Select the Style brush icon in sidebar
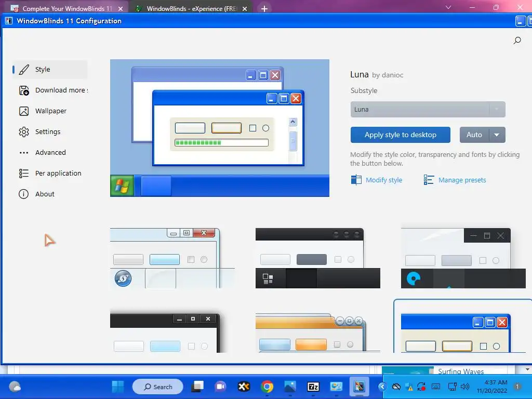The image size is (532, 399). [24, 70]
